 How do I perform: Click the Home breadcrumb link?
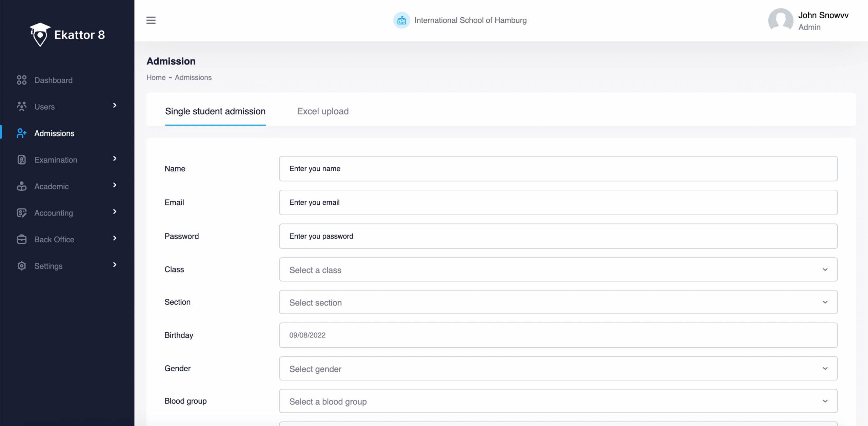click(x=156, y=77)
